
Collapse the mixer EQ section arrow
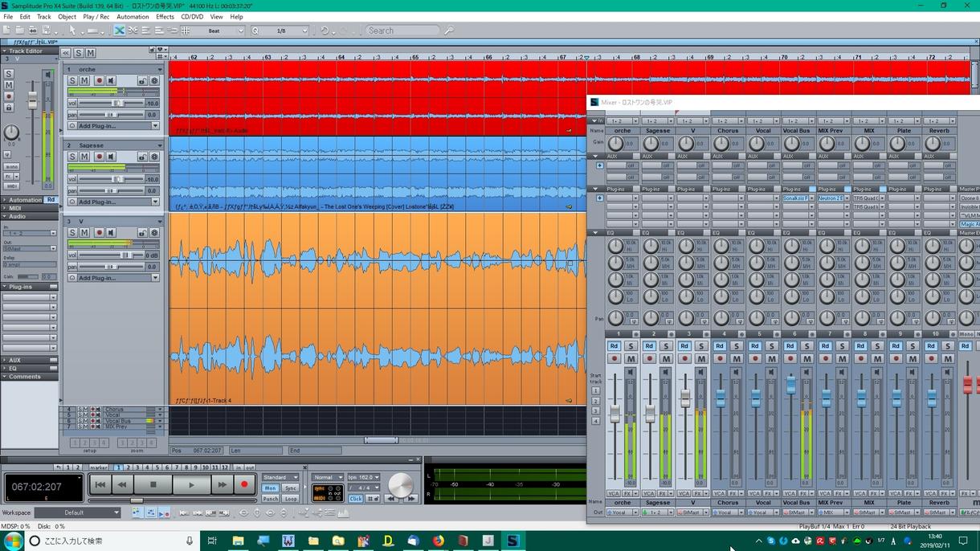pyautogui.click(x=595, y=233)
